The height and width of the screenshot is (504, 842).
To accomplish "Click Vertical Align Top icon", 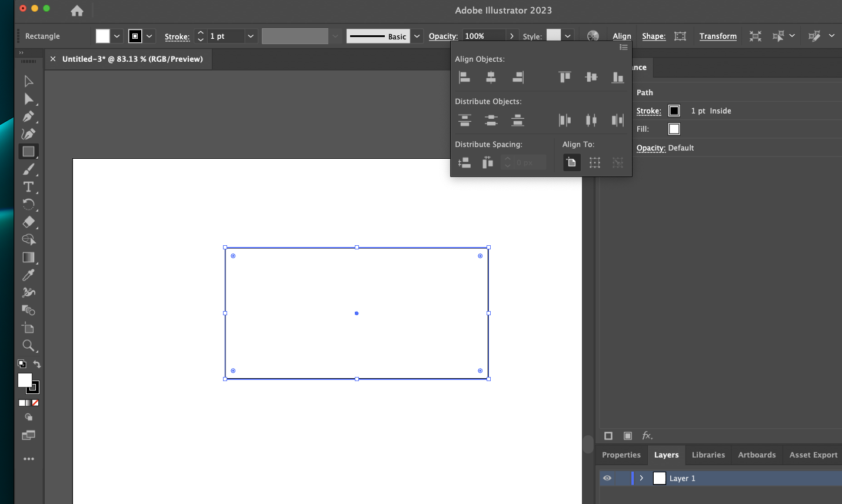I will pyautogui.click(x=565, y=77).
